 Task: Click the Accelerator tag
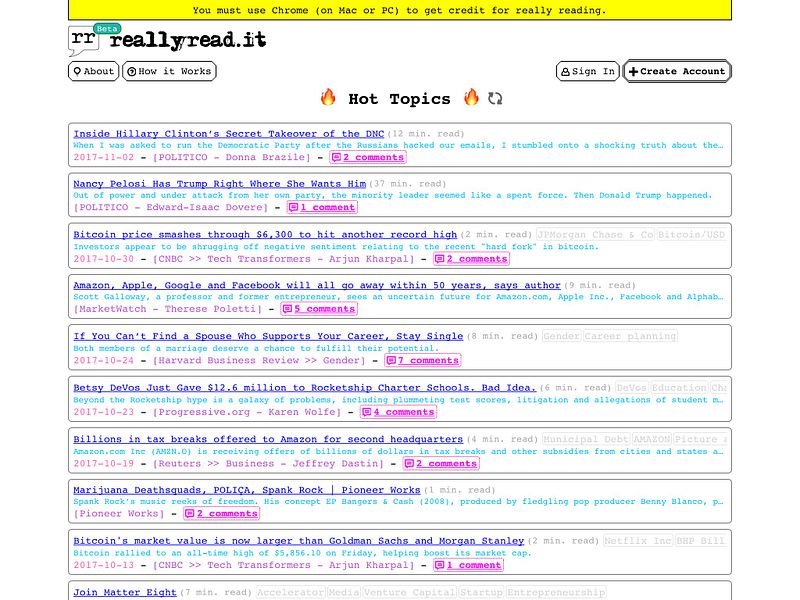[290, 592]
